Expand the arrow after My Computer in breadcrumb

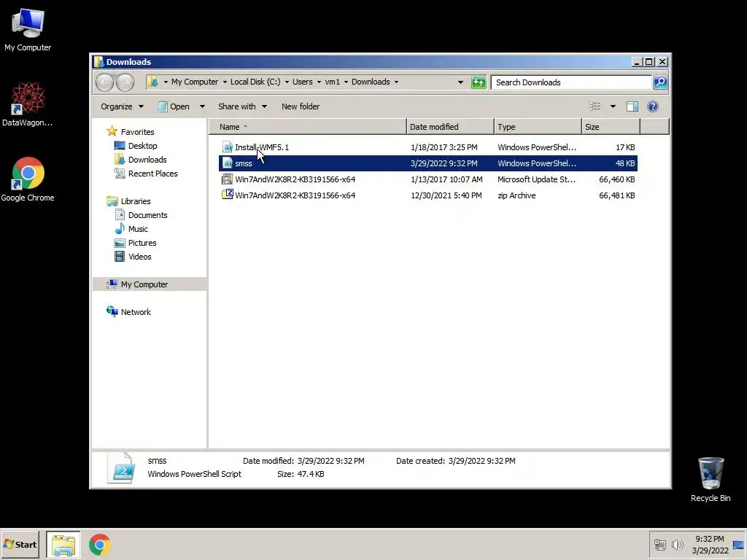(x=225, y=82)
